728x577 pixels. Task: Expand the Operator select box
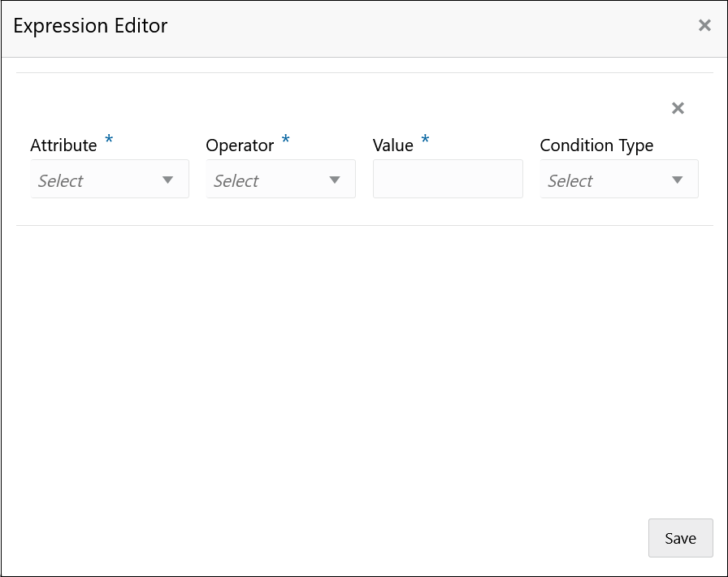click(x=280, y=179)
